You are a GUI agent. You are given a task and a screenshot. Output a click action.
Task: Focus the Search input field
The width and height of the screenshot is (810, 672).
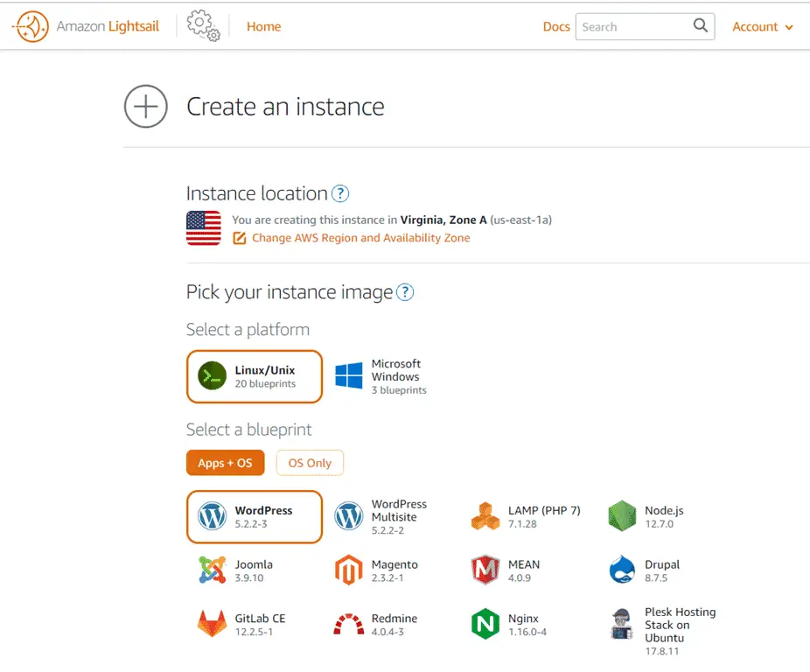tap(645, 26)
